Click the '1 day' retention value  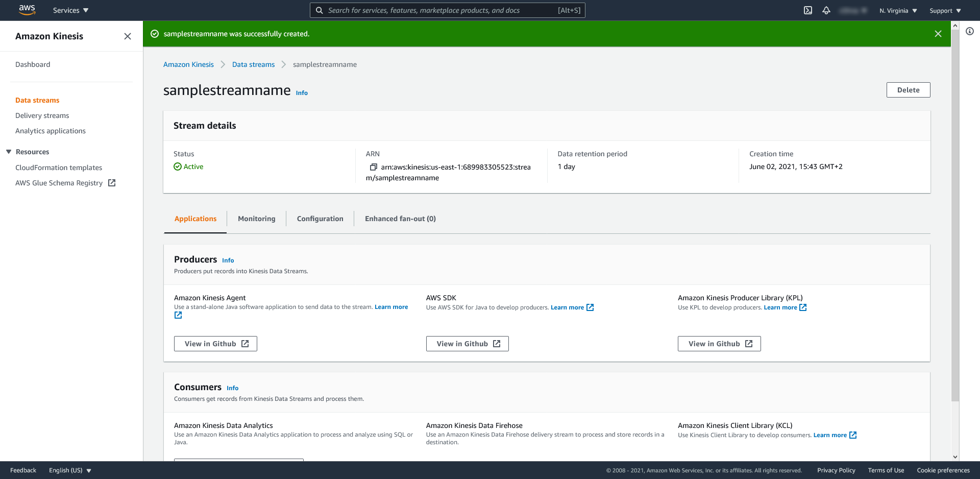(567, 166)
